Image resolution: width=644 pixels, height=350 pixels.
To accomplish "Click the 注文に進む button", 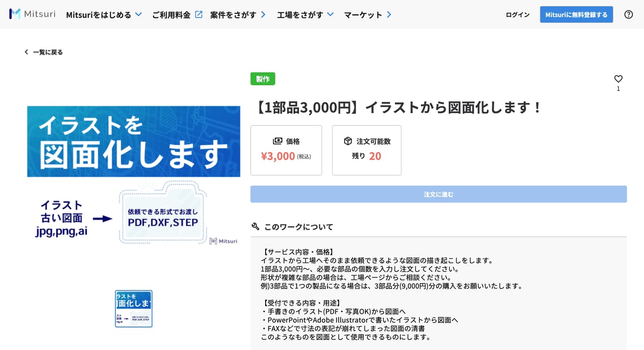I will pyautogui.click(x=438, y=194).
